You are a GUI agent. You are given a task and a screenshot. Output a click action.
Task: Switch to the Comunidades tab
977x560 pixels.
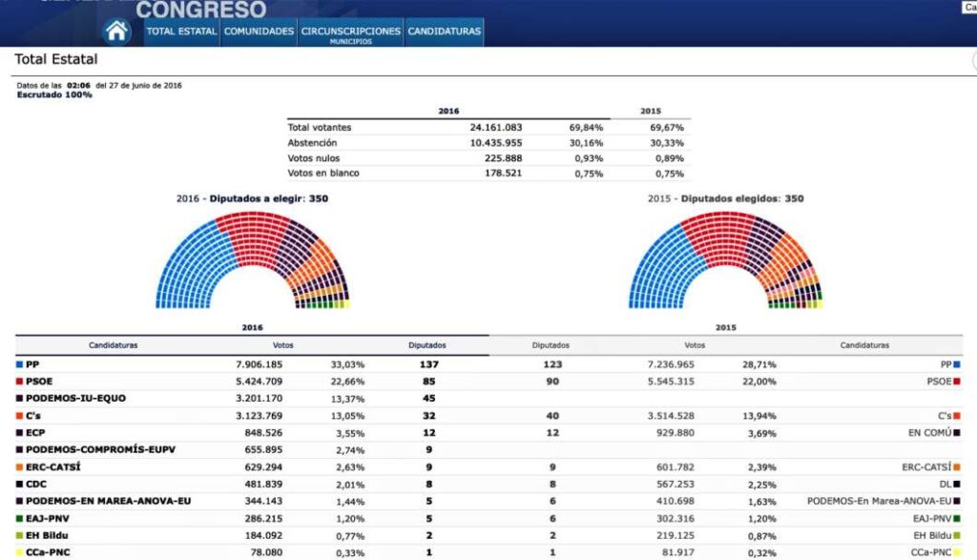(x=259, y=31)
